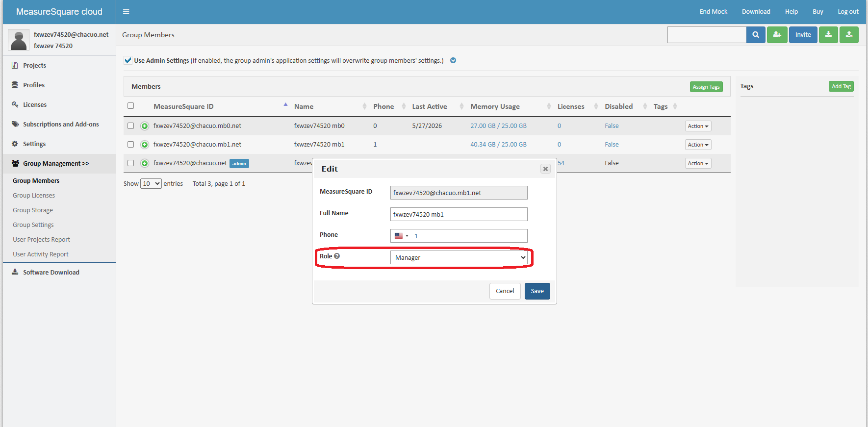The height and width of the screenshot is (427, 868).
Task: Click the green plus icon for chacuo.mb0.net row
Action: coord(145,126)
